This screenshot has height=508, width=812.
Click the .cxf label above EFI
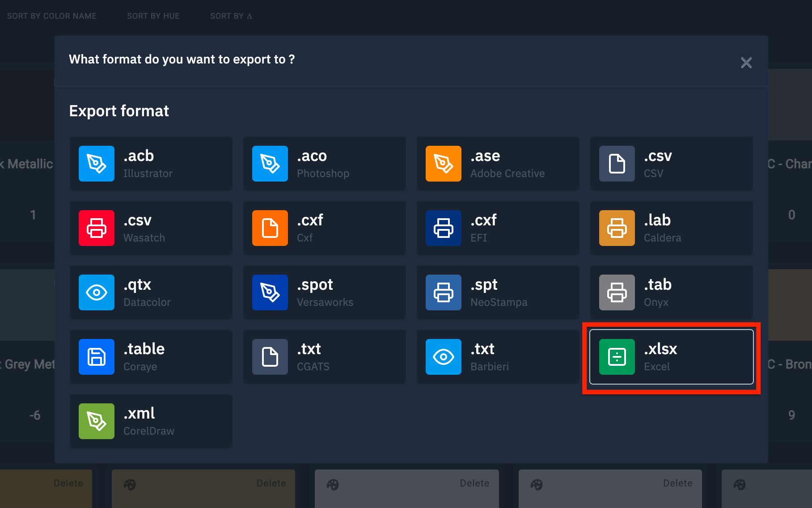pyautogui.click(x=483, y=220)
